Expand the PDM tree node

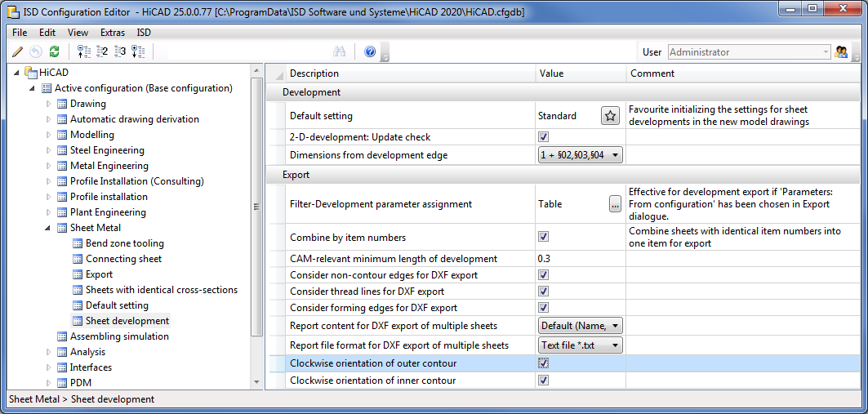[x=48, y=382]
